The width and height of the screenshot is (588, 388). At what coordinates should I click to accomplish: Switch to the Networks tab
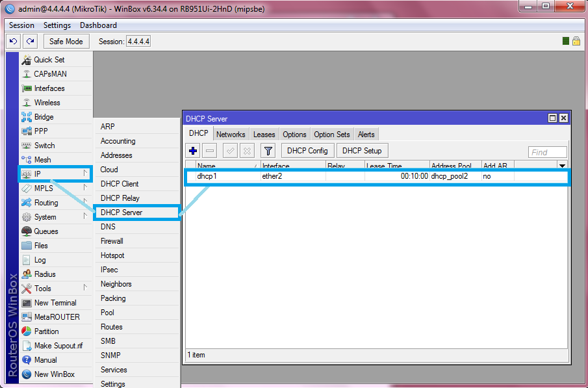pos(231,135)
